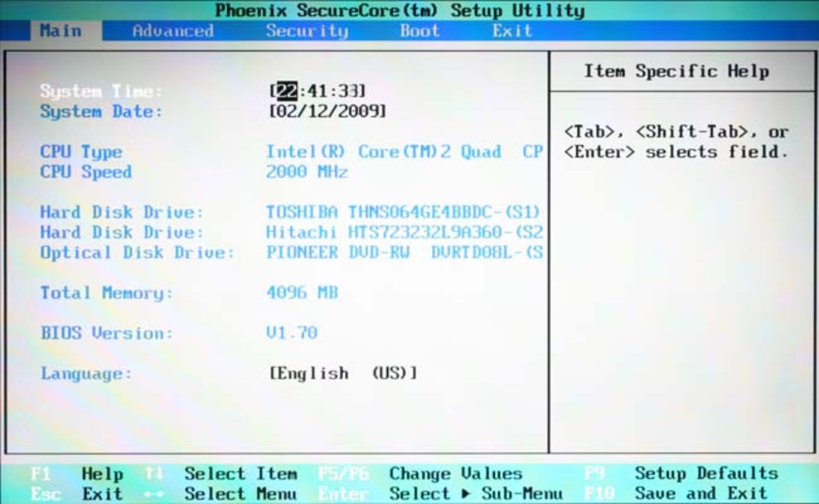819x504 pixels.
Task: Select the Intel Core 2 Quad CPU value
Action: (405, 152)
